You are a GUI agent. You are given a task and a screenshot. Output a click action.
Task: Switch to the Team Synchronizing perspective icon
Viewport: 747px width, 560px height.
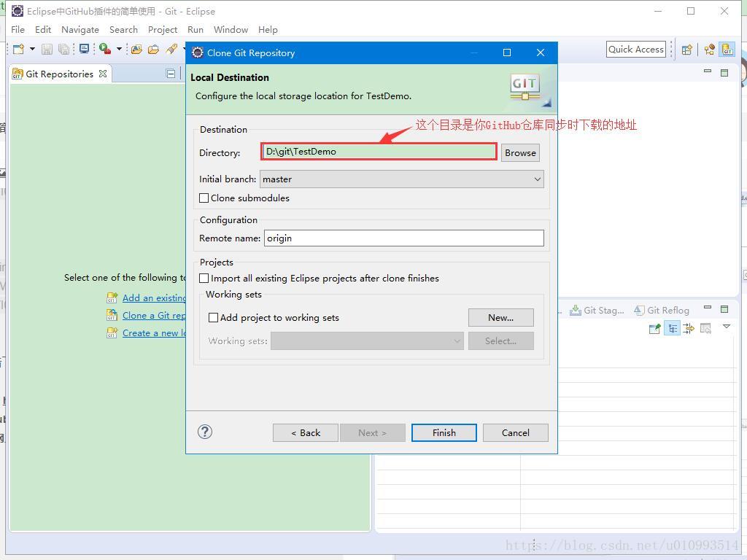pos(709,50)
